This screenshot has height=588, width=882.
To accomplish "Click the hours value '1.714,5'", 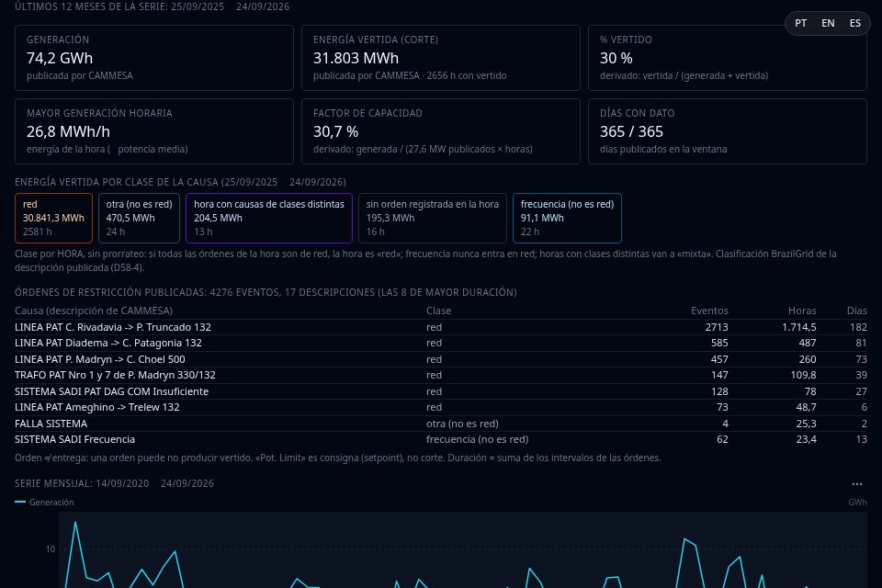I will [x=798, y=327].
